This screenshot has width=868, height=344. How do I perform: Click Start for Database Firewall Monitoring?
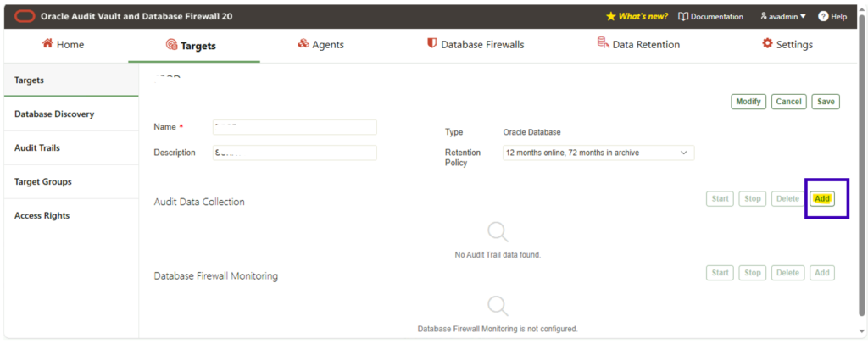720,273
